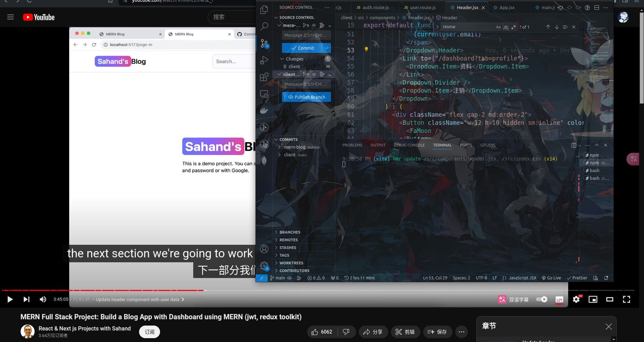Viewport: 644px width, 342px height.
Task: Open the Commit button dropdown arrow
Action: point(326,48)
